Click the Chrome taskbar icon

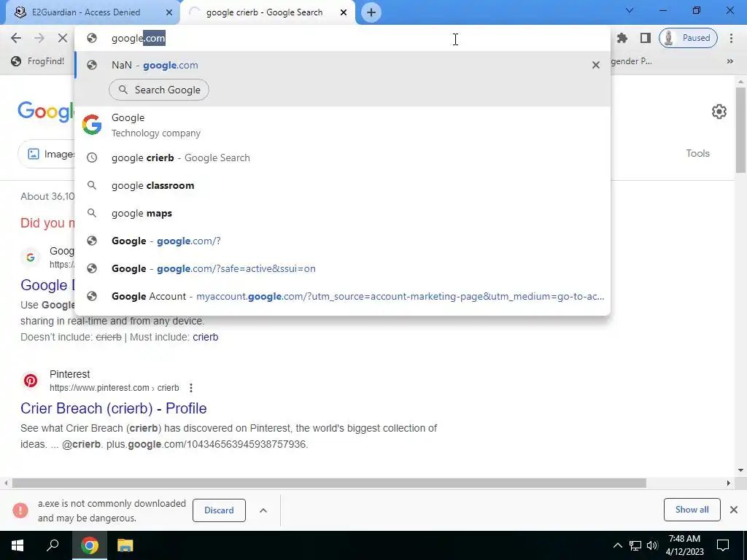click(89, 545)
